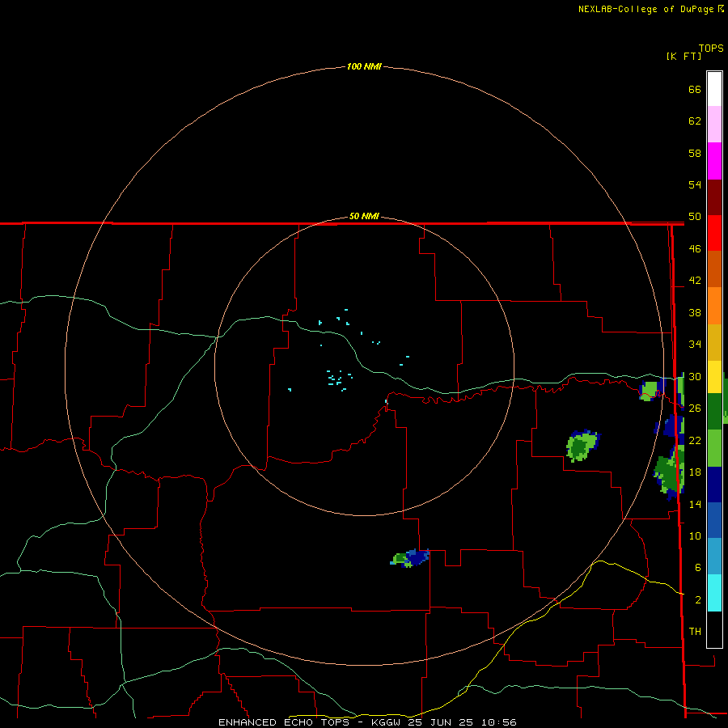Click the '18' legend value

pos(695,472)
